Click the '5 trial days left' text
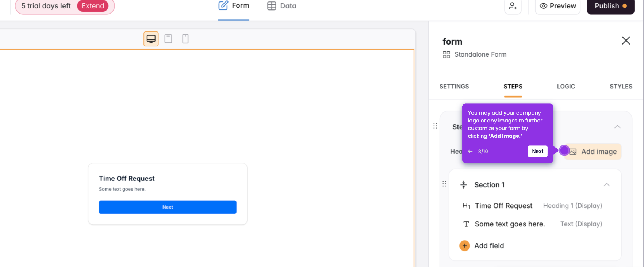This screenshot has width=644, height=267. [x=46, y=6]
